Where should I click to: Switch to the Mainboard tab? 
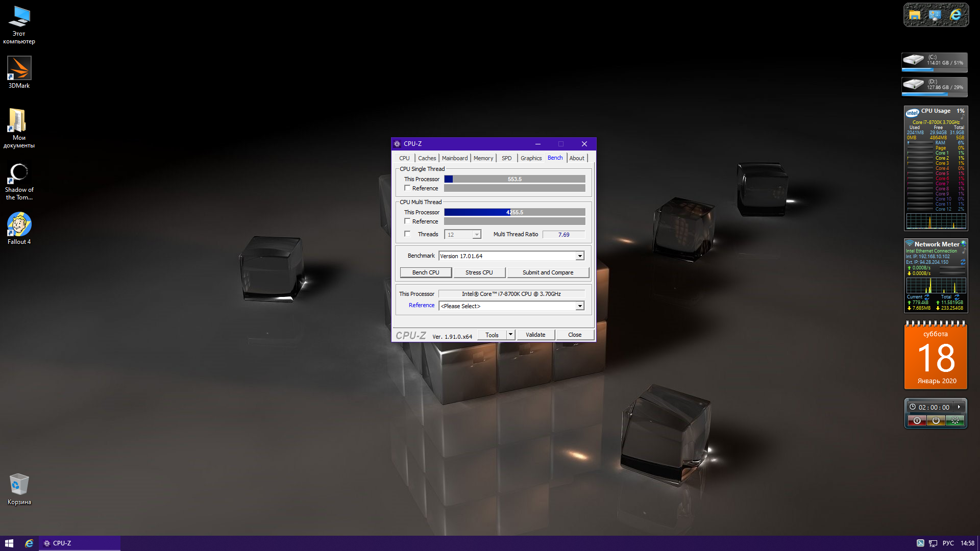[454, 158]
